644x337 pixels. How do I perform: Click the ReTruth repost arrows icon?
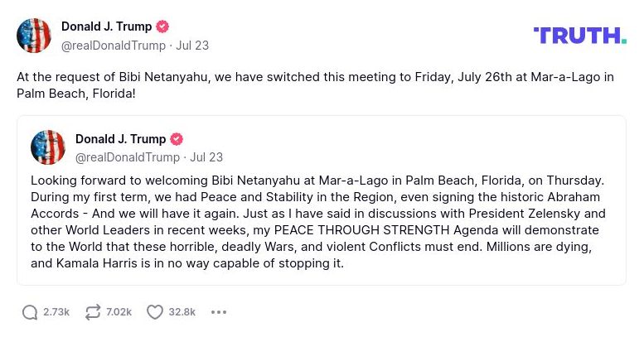[x=93, y=312]
